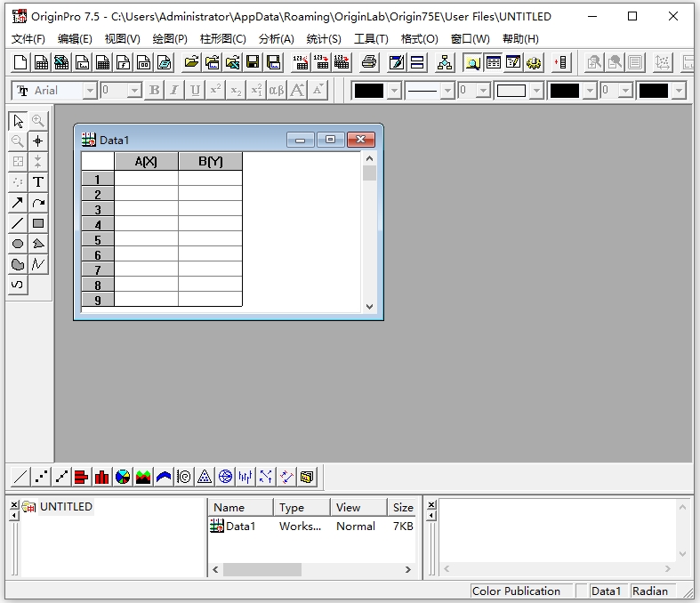Select the Text tool

(38, 182)
